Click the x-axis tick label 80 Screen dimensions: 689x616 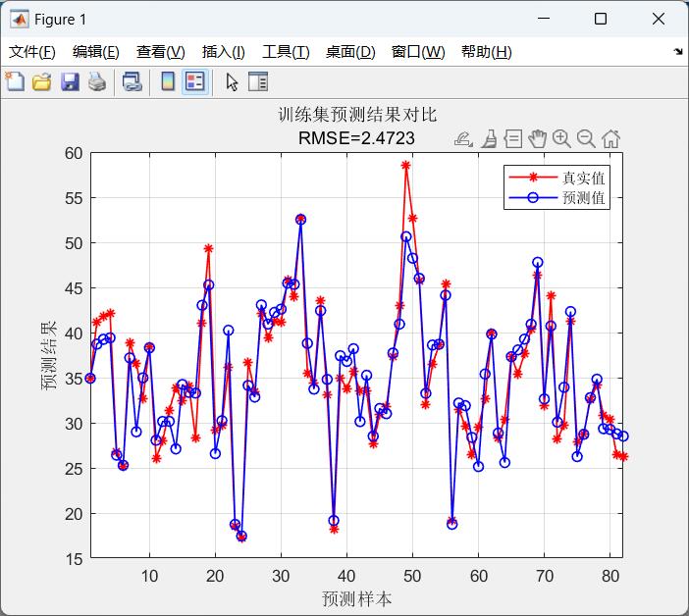[x=610, y=576]
